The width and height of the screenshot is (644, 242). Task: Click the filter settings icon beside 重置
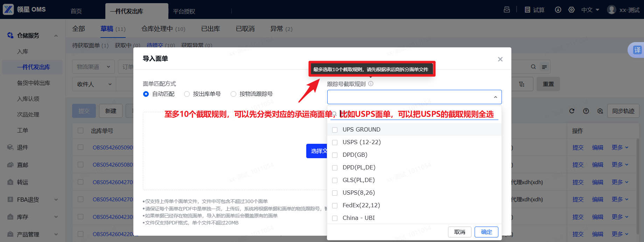point(522,84)
